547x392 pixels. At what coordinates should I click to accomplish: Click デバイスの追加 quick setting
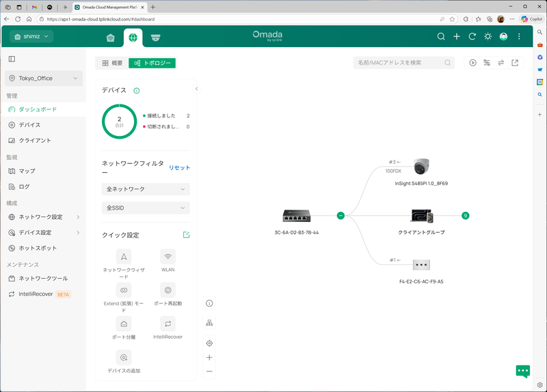point(124,357)
